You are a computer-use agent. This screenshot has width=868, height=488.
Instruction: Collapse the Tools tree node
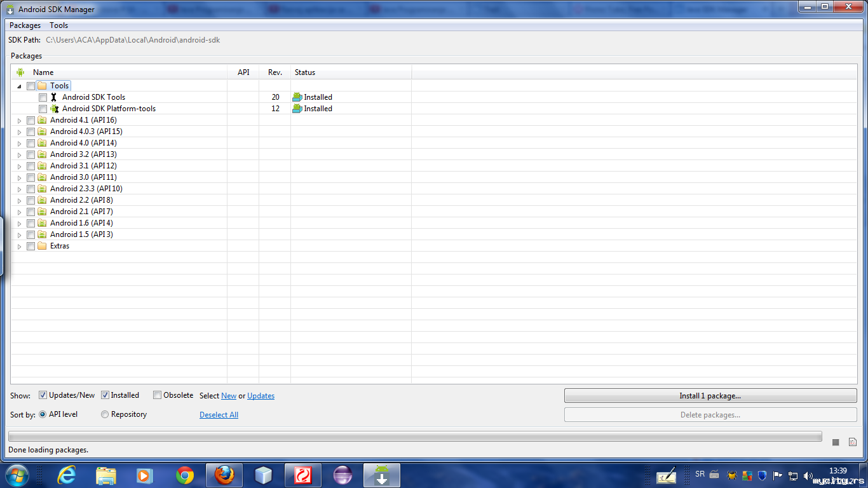(19, 86)
